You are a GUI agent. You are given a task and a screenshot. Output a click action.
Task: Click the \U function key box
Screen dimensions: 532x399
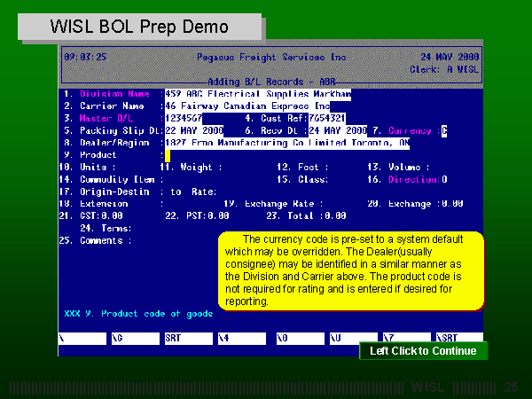(348, 339)
